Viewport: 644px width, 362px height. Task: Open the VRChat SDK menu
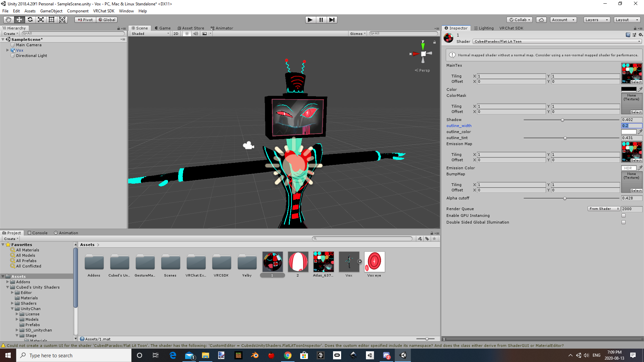pyautogui.click(x=104, y=11)
